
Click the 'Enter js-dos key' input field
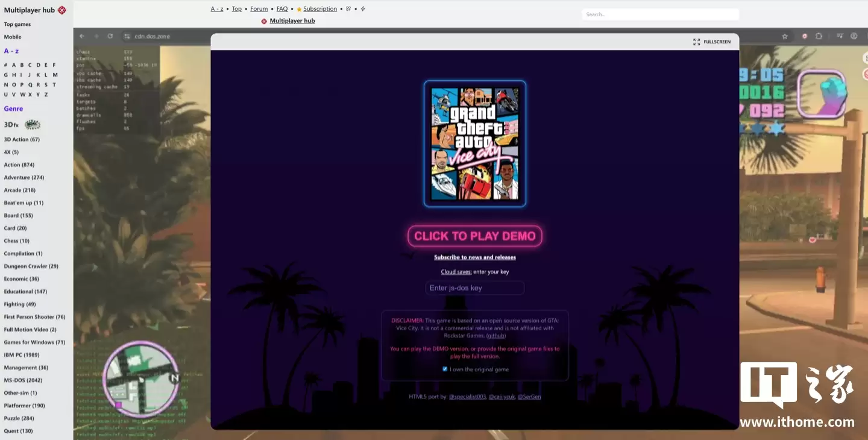(474, 288)
